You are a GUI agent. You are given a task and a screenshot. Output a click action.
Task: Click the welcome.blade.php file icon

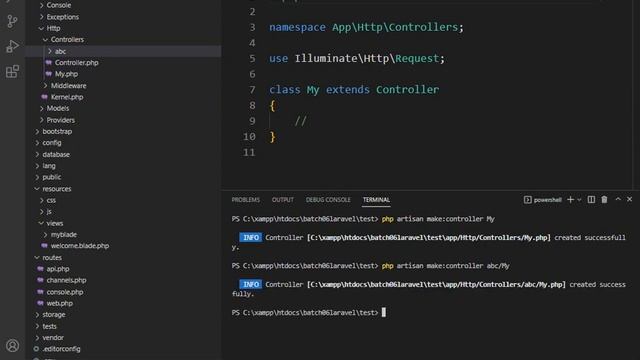click(44, 246)
